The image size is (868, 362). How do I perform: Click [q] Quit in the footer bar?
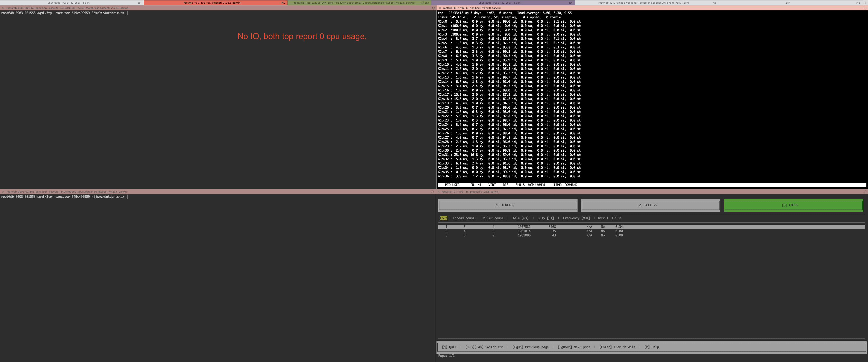point(450,347)
